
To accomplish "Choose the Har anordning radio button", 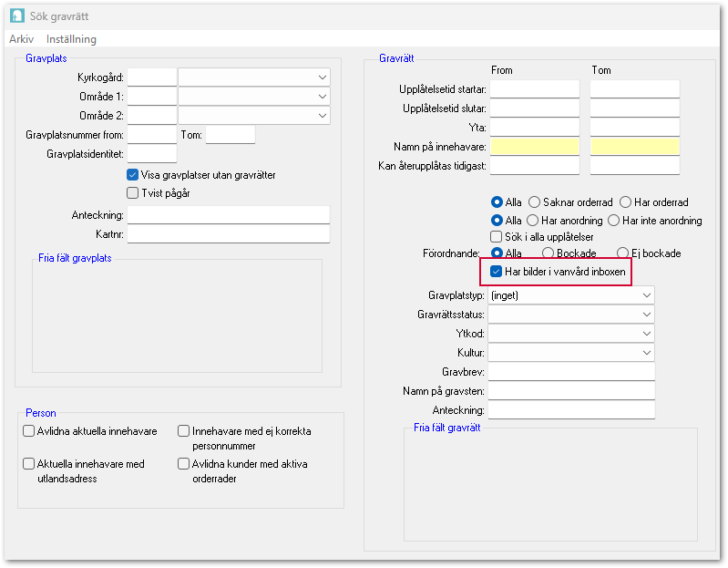I will coord(535,221).
